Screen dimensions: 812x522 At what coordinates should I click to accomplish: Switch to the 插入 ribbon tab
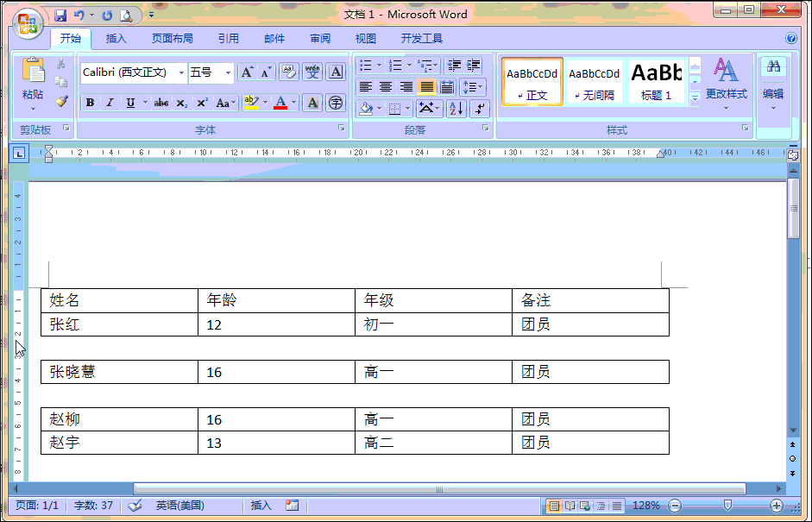pos(116,38)
